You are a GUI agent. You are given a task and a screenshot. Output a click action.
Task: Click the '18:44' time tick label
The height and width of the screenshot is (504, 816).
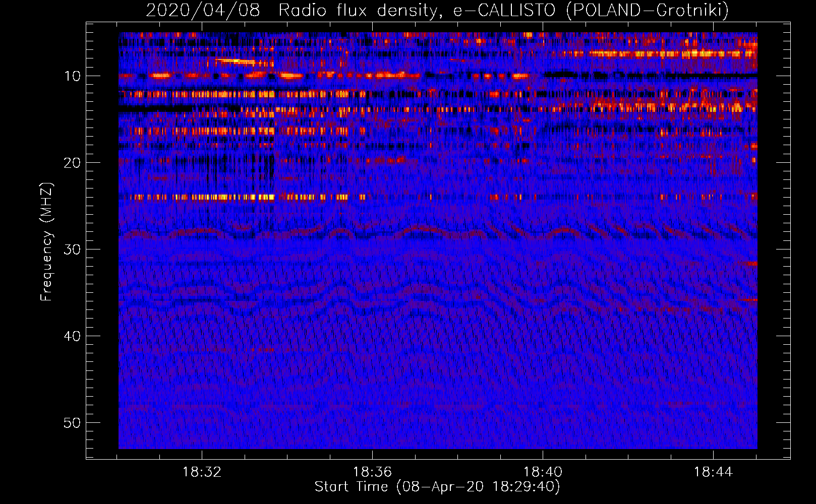713,472
